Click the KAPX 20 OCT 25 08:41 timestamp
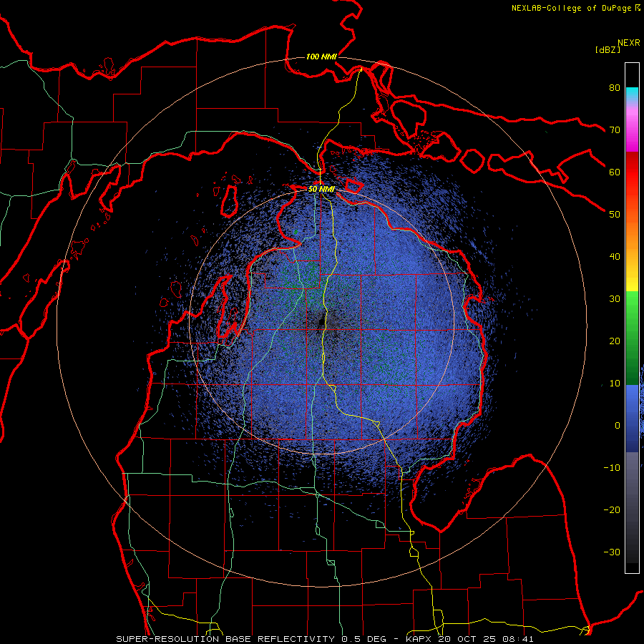 [470, 639]
